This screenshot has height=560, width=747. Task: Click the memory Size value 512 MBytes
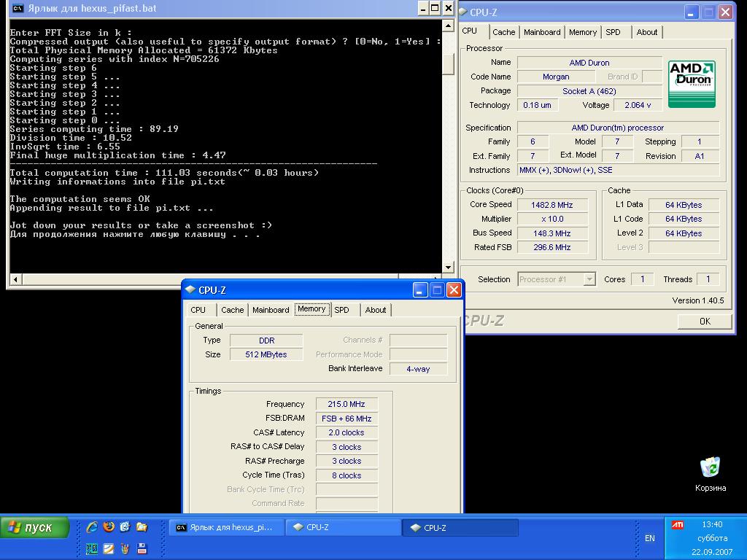click(266, 355)
